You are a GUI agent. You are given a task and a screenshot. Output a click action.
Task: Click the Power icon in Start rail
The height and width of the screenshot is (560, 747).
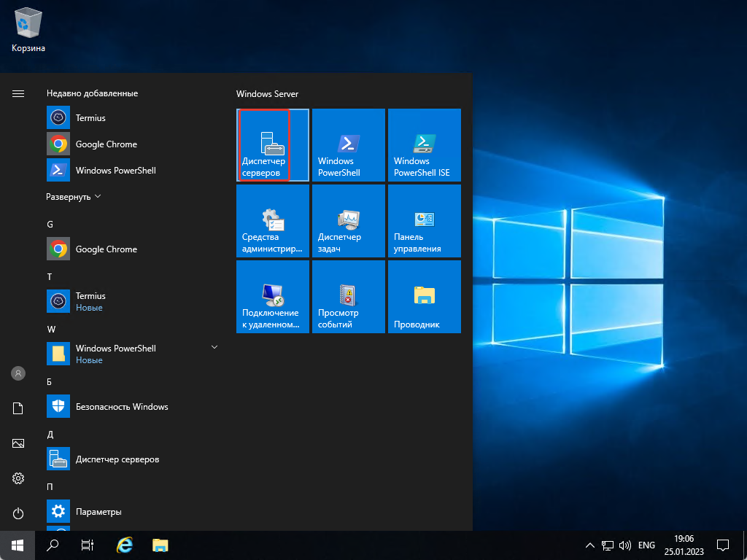pyautogui.click(x=18, y=513)
